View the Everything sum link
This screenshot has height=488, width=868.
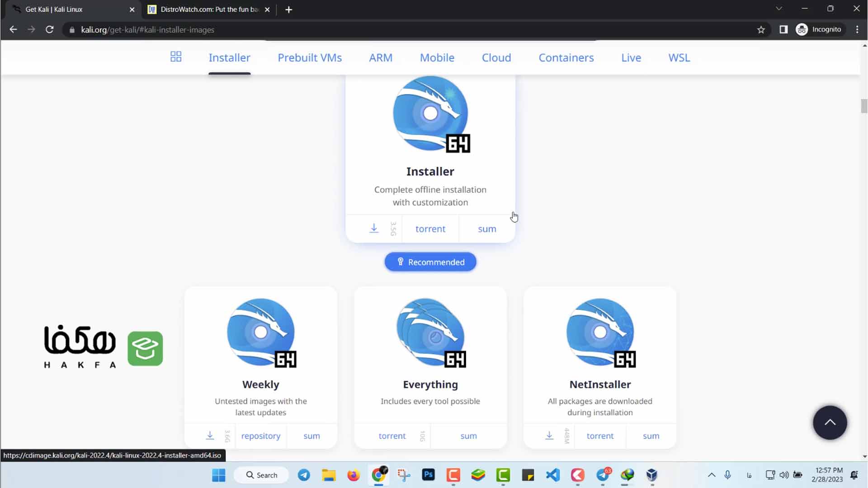tap(468, 436)
